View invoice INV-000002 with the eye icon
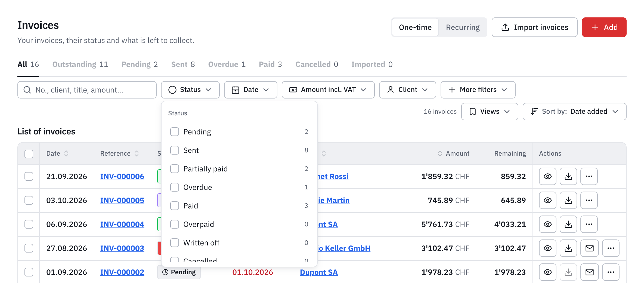Viewport: 644px width, 283px height. [547, 272]
